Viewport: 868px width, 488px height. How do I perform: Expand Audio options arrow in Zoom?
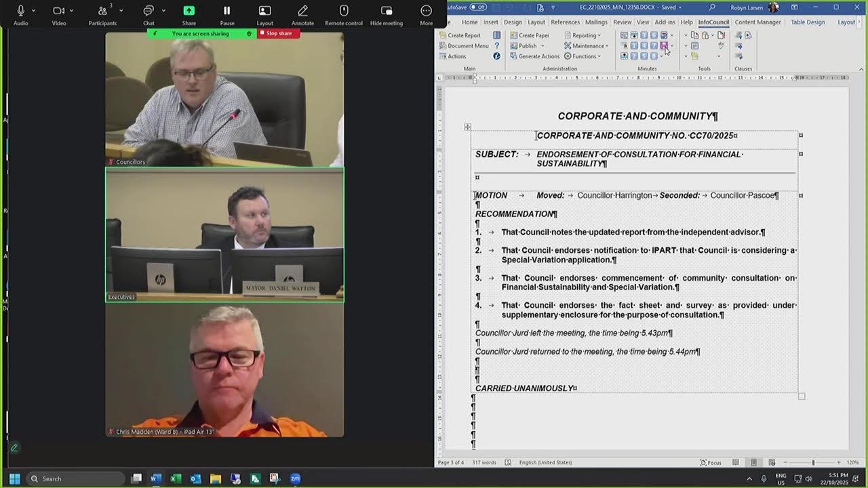click(34, 10)
